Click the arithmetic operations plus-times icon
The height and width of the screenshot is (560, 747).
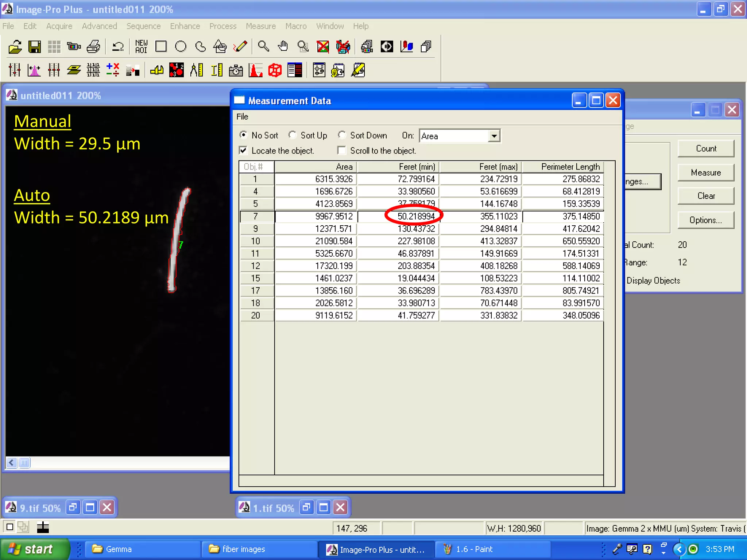click(x=113, y=70)
